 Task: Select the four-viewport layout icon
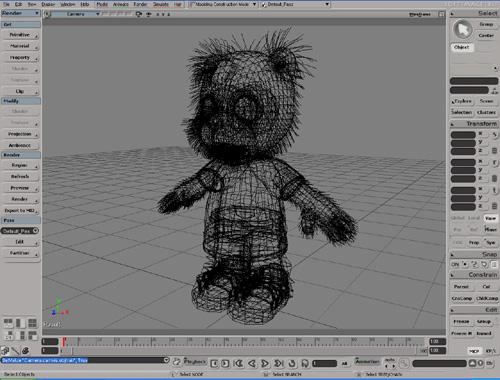[32, 323]
